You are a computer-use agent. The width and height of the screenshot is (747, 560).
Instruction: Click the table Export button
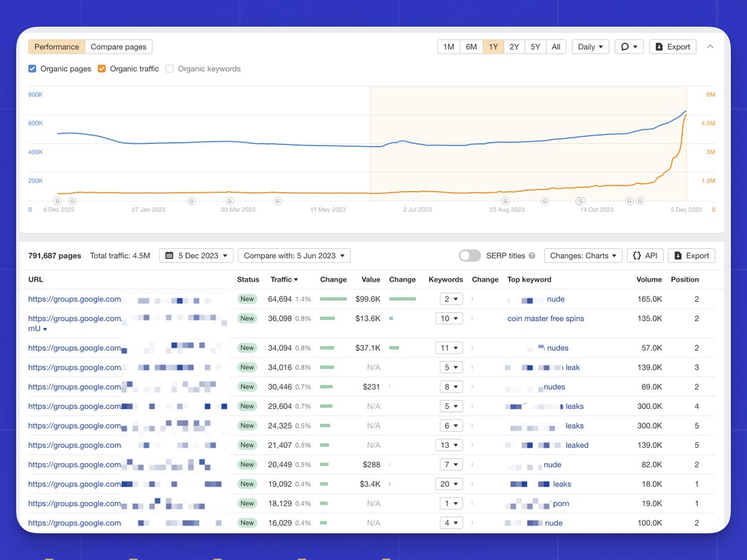pyautogui.click(x=692, y=256)
